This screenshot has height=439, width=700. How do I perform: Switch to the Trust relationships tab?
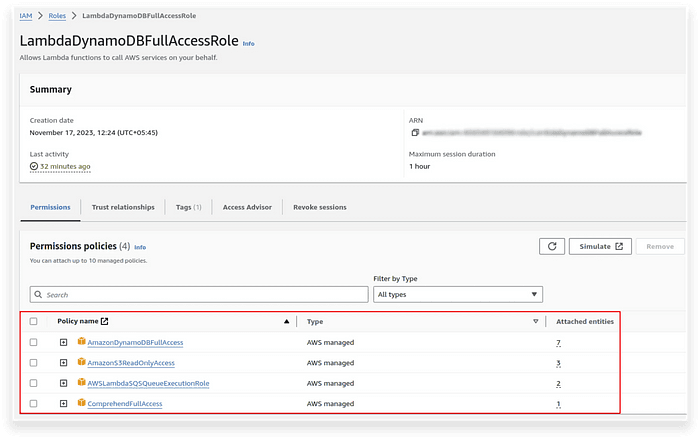(123, 207)
